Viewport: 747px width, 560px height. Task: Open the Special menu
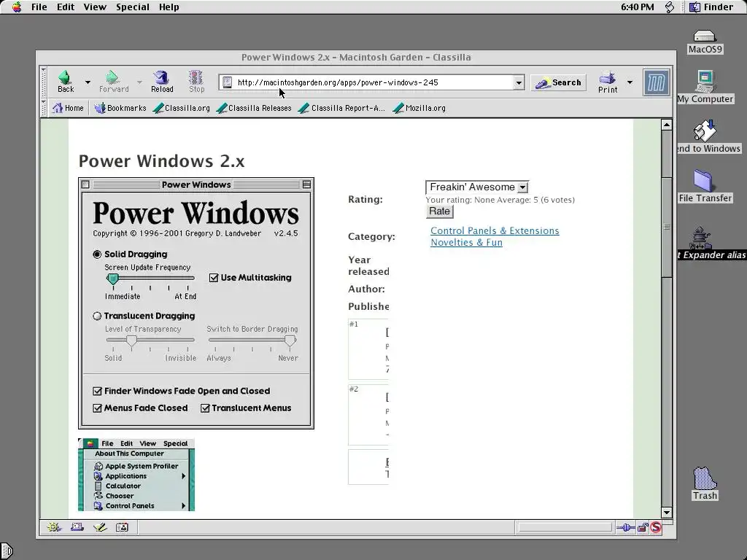point(133,7)
